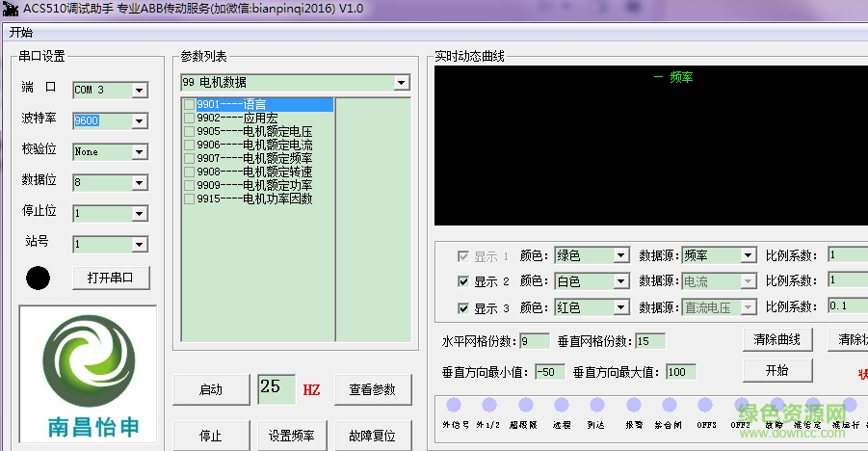The image size is (868, 451).
Task: Open the 电流 data source dropdown
Action: point(749,281)
